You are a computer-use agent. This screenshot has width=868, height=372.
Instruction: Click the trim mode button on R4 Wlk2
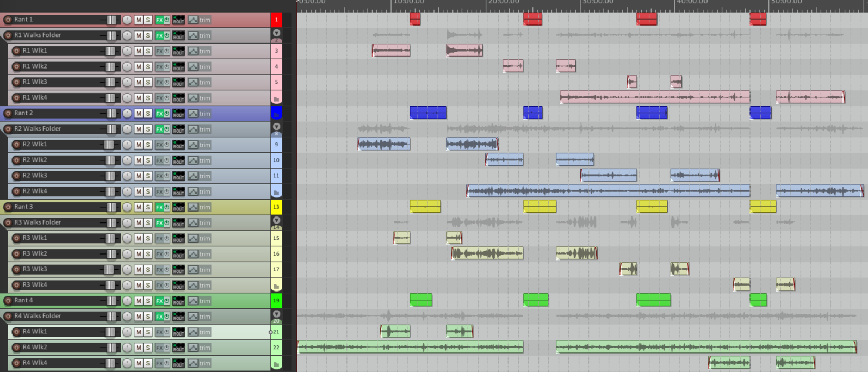[x=204, y=348]
